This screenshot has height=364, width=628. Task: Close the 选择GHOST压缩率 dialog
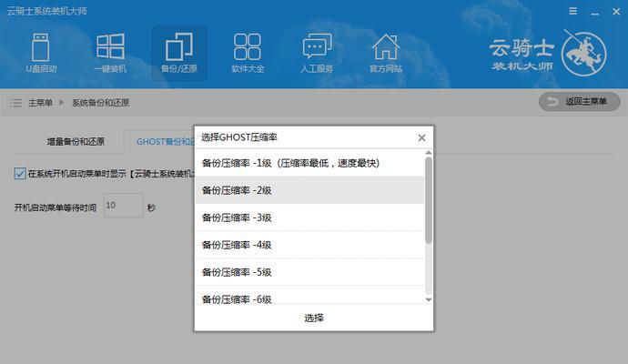click(421, 137)
